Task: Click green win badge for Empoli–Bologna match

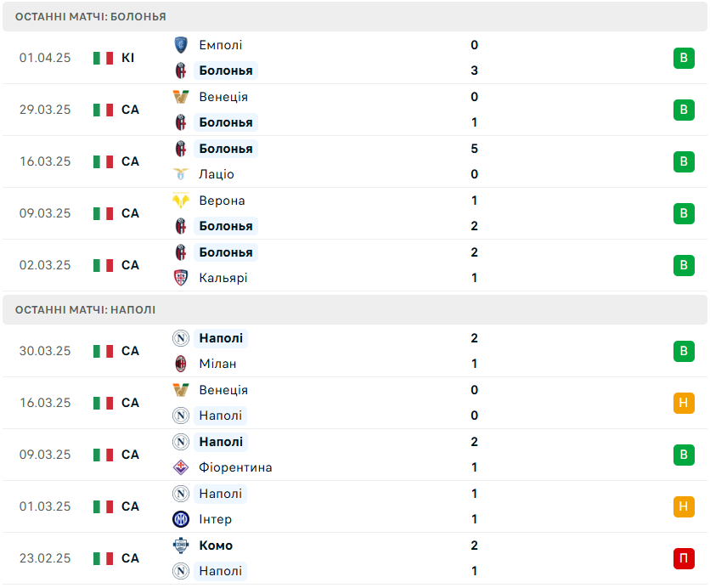Action: click(684, 58)
